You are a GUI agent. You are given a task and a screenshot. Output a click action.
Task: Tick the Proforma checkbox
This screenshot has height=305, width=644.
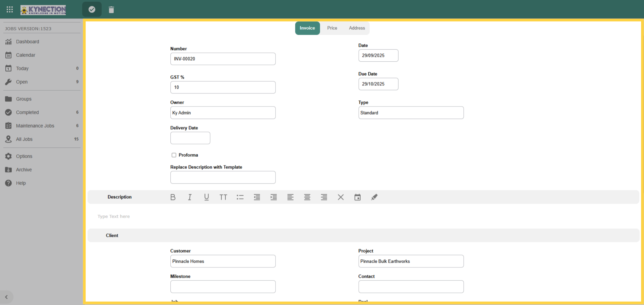click(174, 155)
